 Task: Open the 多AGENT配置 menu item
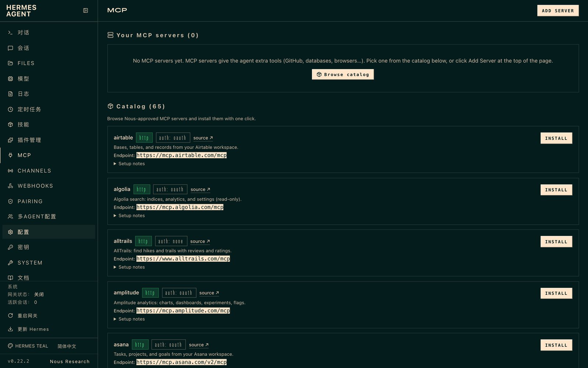click(x=49, y=217)
